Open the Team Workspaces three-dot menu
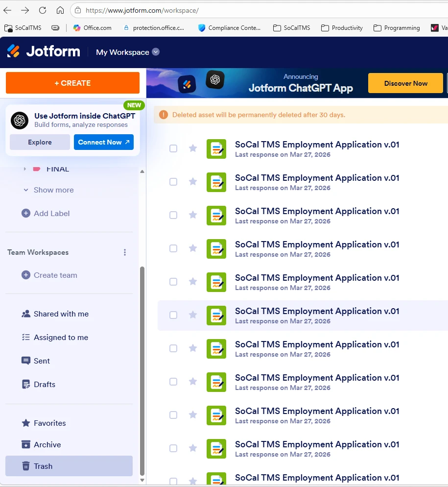Screen dimensions: 448x487 125,252
